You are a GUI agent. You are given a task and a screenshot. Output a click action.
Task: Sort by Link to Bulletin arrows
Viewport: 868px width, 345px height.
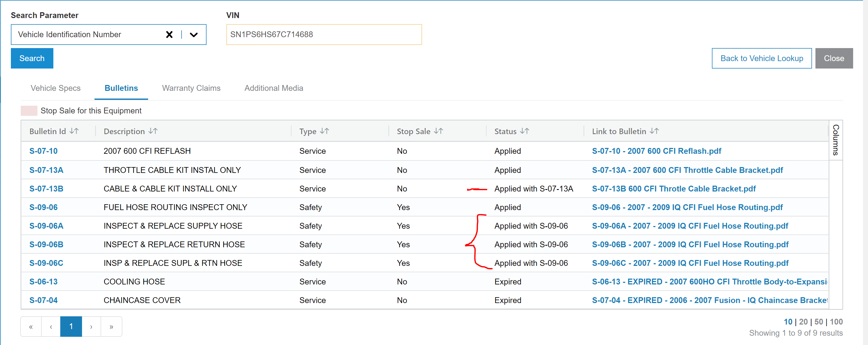tap(654, 131)
